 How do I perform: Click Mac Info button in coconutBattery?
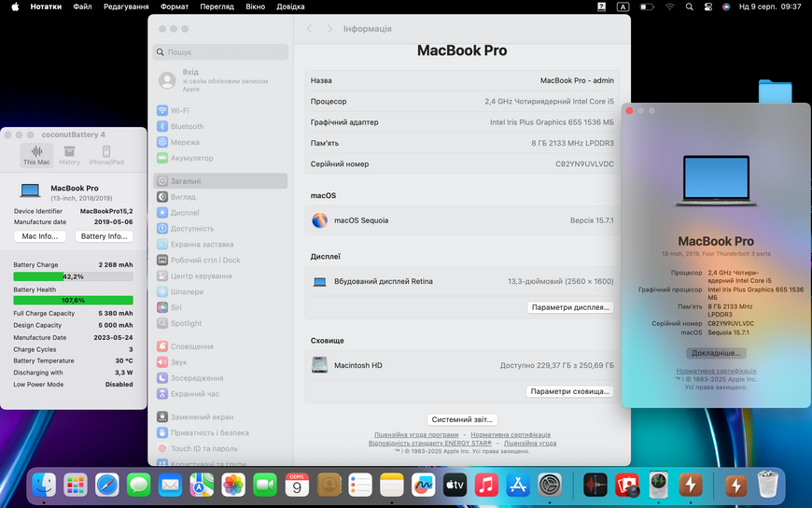point(40,236)
